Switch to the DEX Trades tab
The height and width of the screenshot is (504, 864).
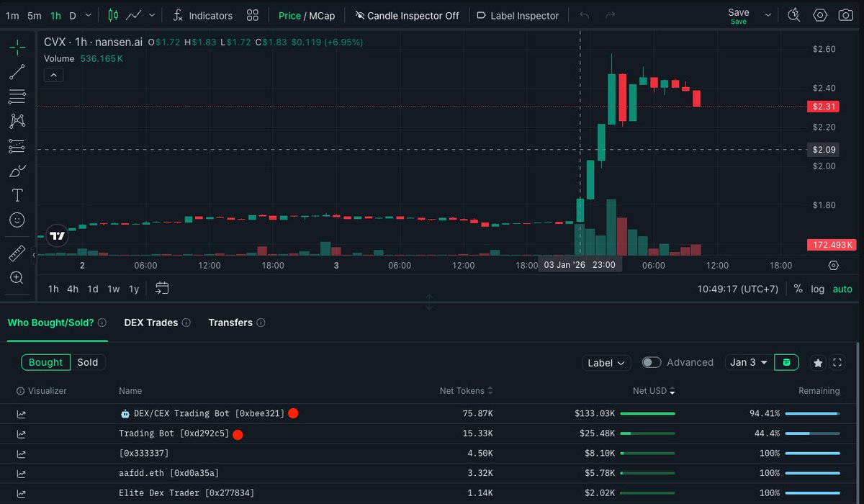click(x=150, y=323)
